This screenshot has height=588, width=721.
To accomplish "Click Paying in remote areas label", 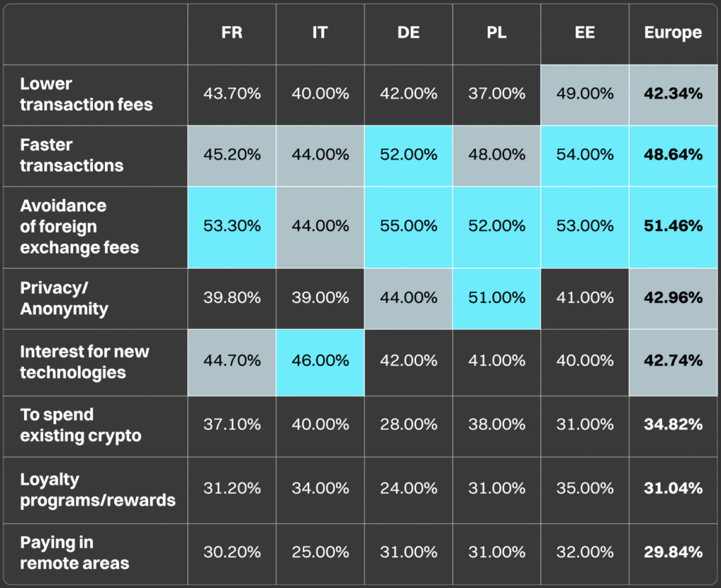I will click(74, 553).
